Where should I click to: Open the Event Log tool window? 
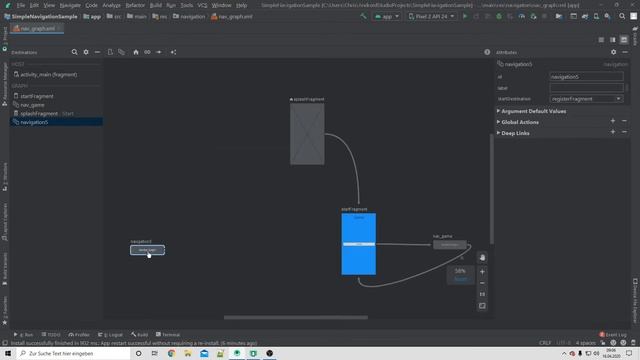click(613, 335)
